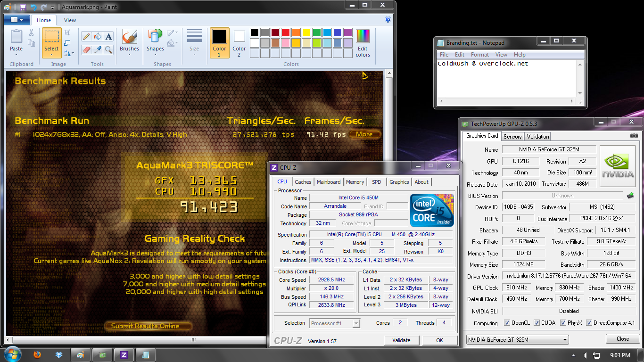Open the Shapes gallery dropdown
The image size is (644, 362).
click(x=155, y=54)
